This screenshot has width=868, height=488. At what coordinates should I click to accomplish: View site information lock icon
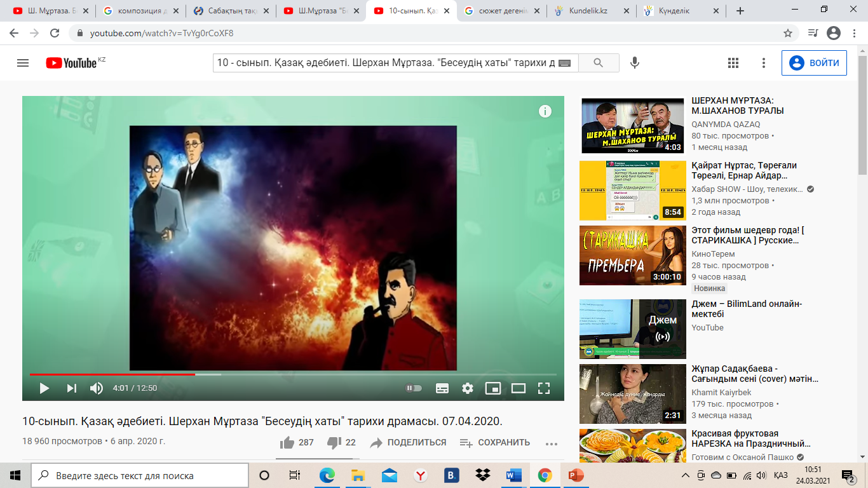click(x=80, y=33)
